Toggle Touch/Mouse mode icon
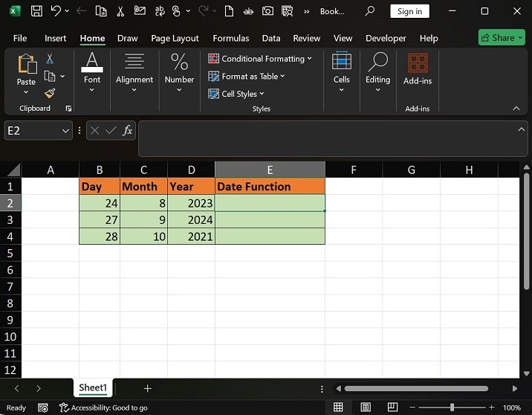532x415 pixels. [x=176, y=11]
